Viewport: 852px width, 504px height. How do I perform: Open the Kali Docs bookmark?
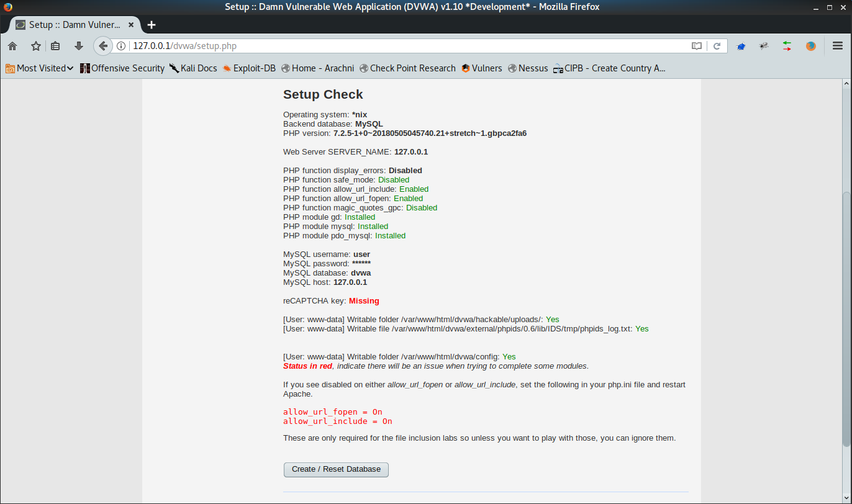pos(193,68)
